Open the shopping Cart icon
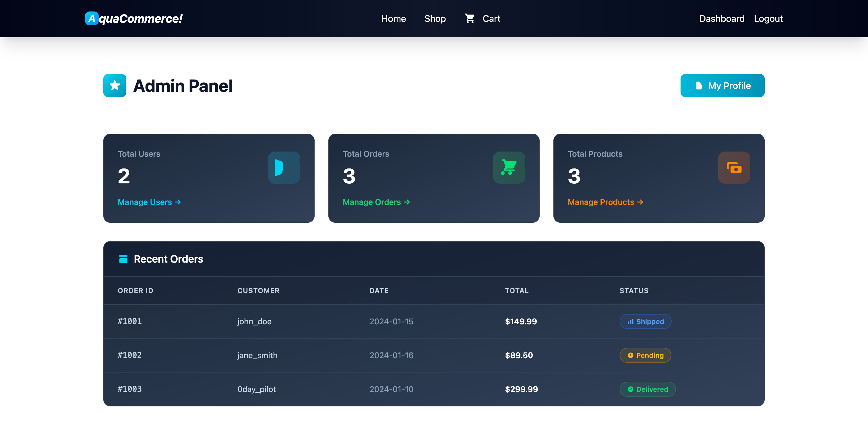The height and width of the screenshot is (446, 868). [470, 19]
